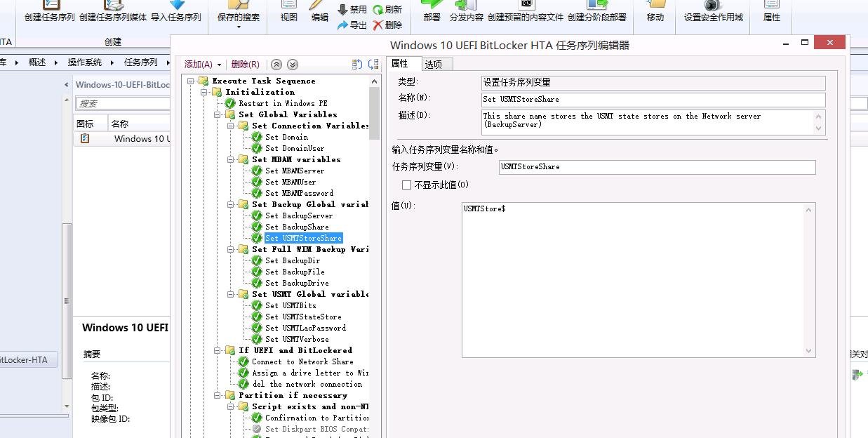Click the check icon beside Set BackupServer
The width and height of the screenshot is (868, 438).
[x=257, y=215]
